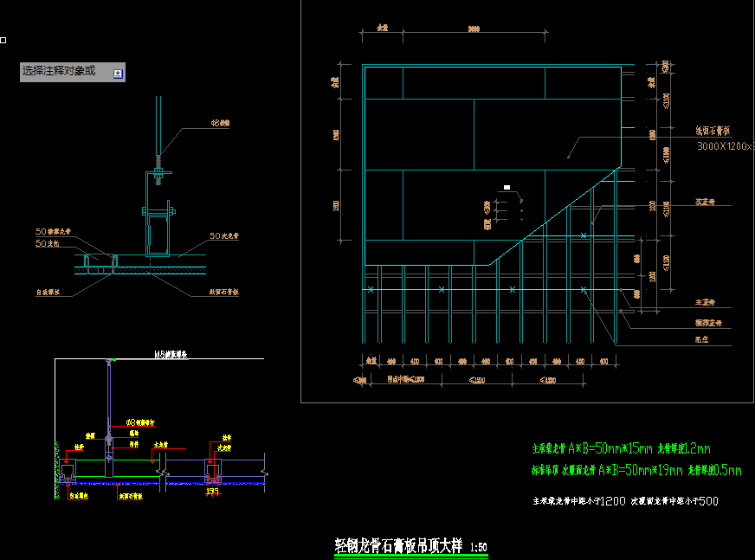Click the dropdown icon in the 选择注释对象或 prompt
Screen dimensions: 755x560
(118, 74)
